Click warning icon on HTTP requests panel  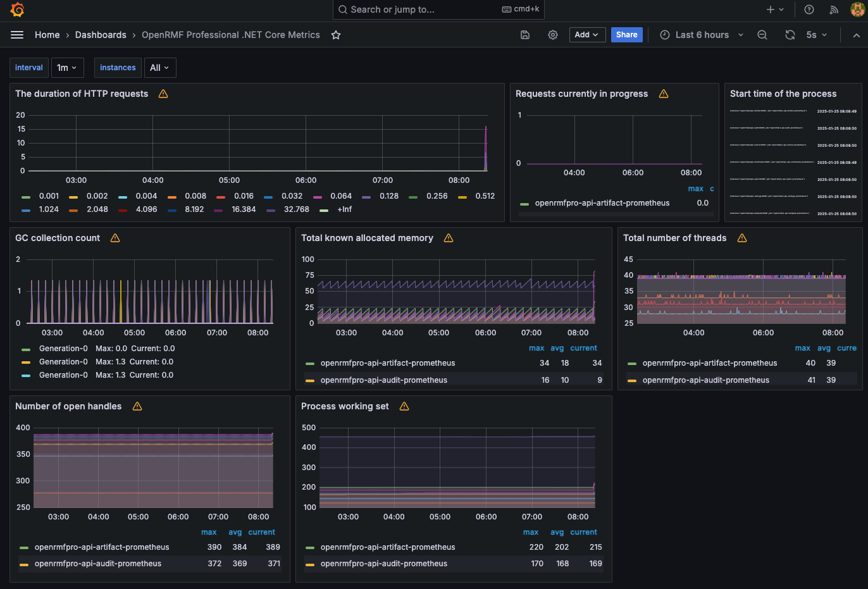tap(163, 94)
